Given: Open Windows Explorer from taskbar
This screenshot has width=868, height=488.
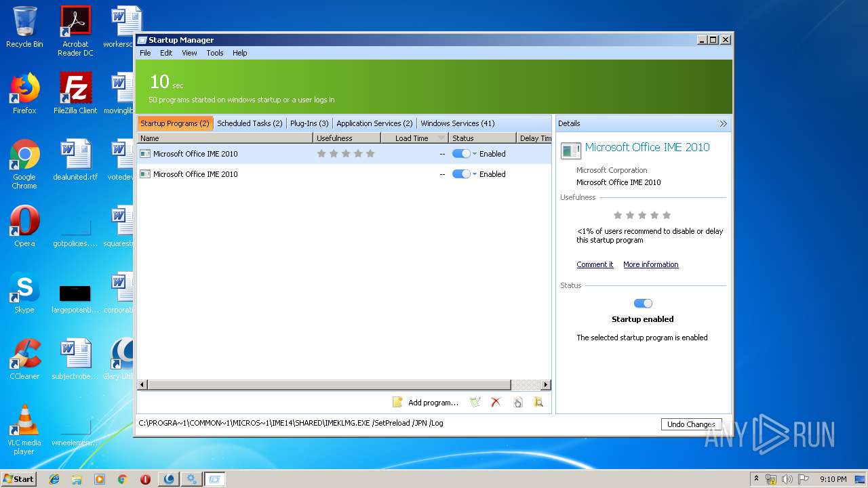Looking at the screenshot, I should pyautogui.click(x=77, y=479).
